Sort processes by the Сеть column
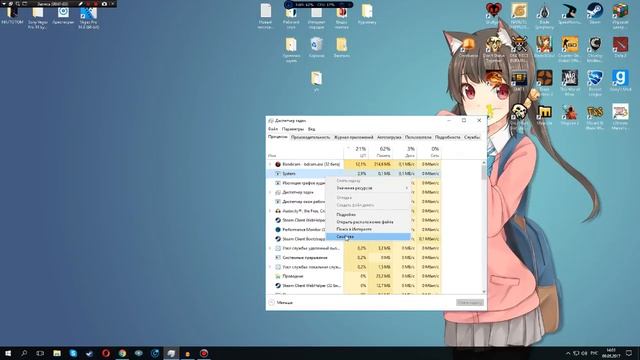 (x=429, y=152)
